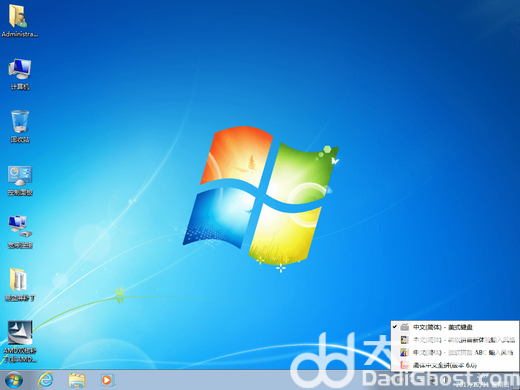Select the Recycle Bin desktop icon
Screen dimensions: 520x390
(20, 127)
